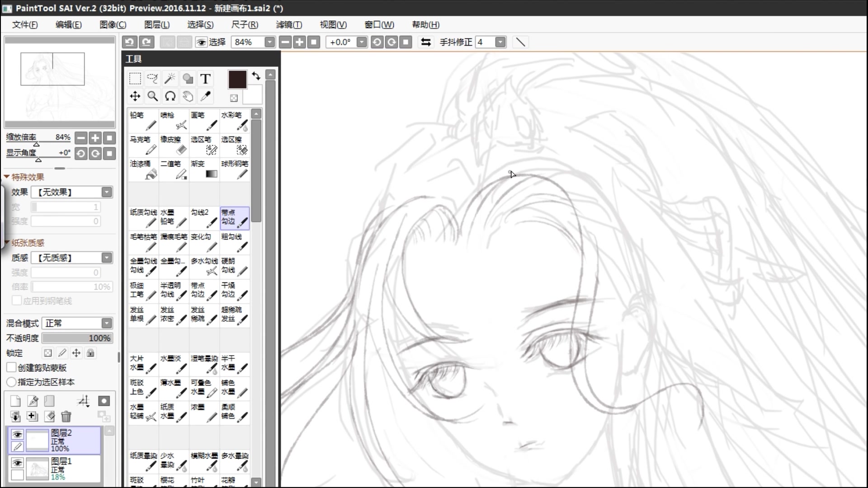Image resolution: width=868 pixels, height=488 pixels.
Task: Pick the magic wand tool
Action: 170,79
